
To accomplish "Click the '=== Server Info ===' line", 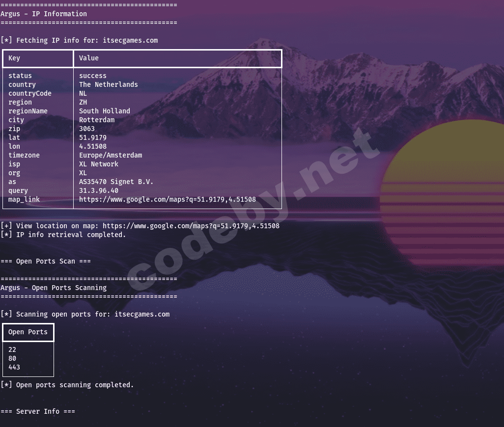I will (38, 411).
